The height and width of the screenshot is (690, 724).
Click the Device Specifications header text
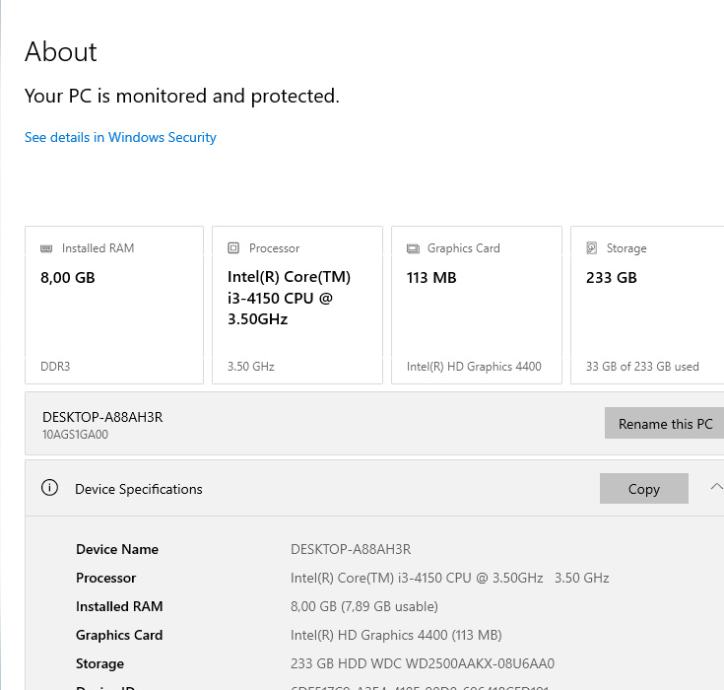[138, 489]
